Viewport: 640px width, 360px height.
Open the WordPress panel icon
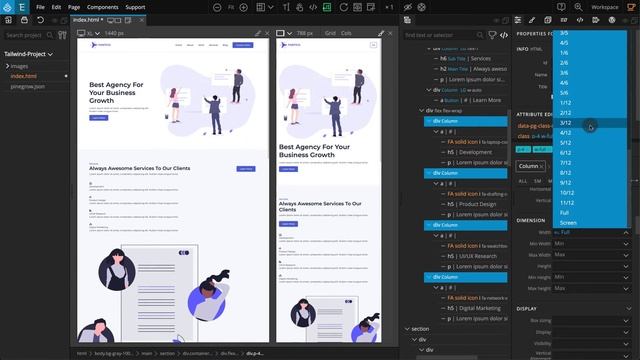[x=611, y=20]
